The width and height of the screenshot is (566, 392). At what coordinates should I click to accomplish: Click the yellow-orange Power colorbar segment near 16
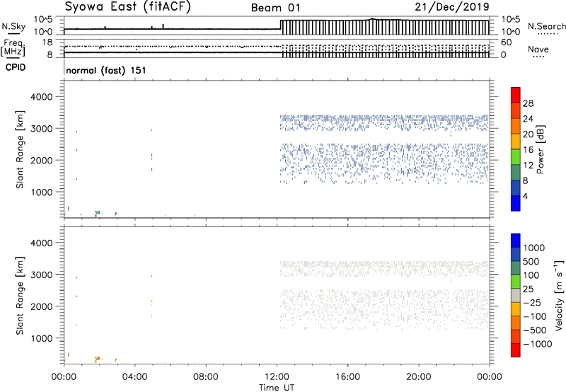(516, 142)
